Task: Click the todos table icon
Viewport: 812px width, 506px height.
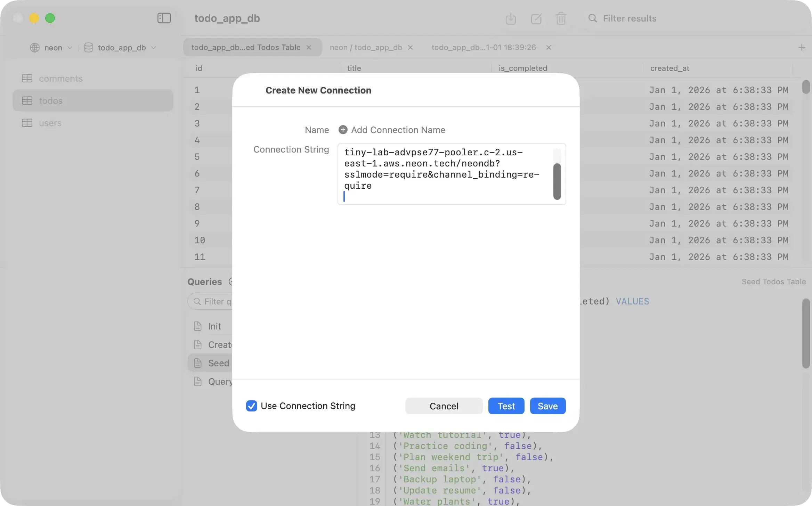Action: coord(27,101)
